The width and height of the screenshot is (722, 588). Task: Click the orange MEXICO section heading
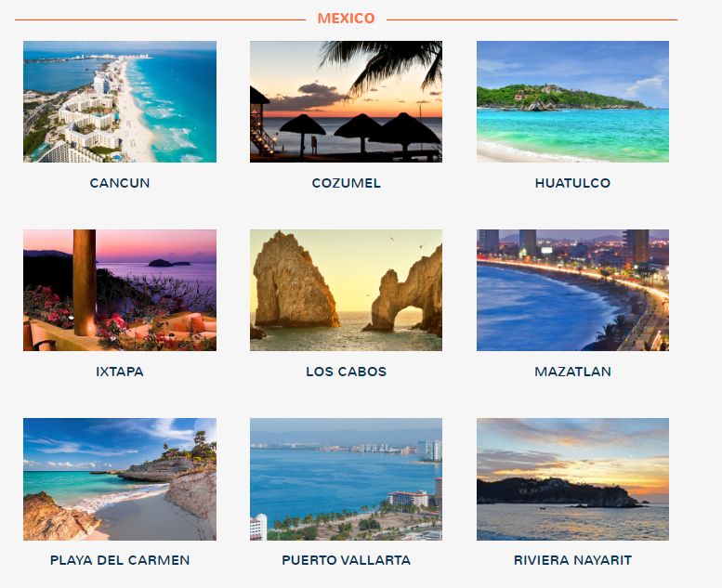pos(347,19)
